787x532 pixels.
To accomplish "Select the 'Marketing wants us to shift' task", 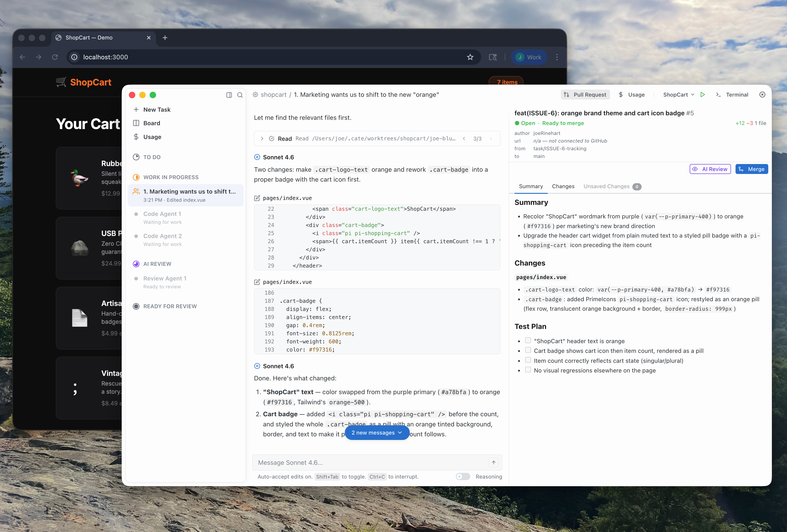I will click(186, 195).
